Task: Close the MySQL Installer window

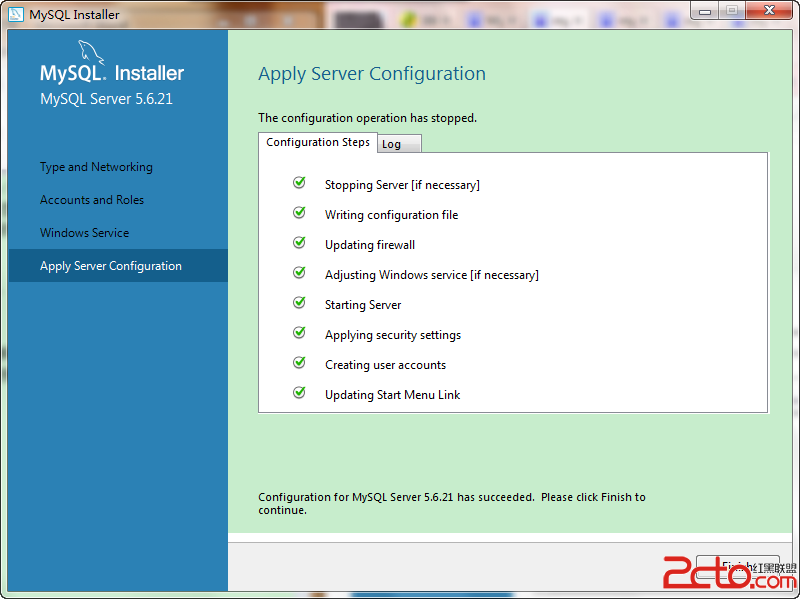Action: point(769,11)
